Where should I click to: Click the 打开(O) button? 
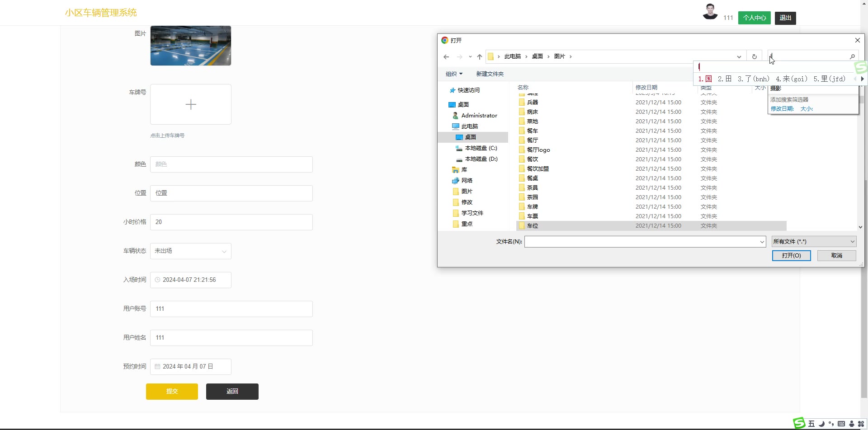tap(791, 256)
